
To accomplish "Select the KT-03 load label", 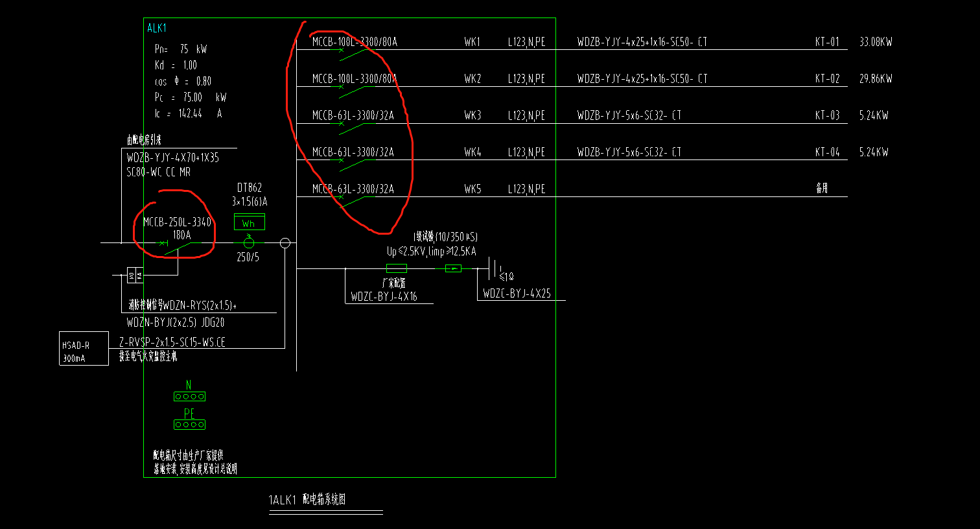I will [x=828, y=116].
